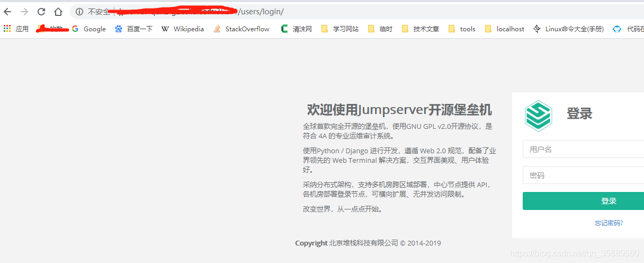Open the 百度一下 bookmark
This screenshot has width=644, height=263.
pyautogui.click(x=133, y=29)
